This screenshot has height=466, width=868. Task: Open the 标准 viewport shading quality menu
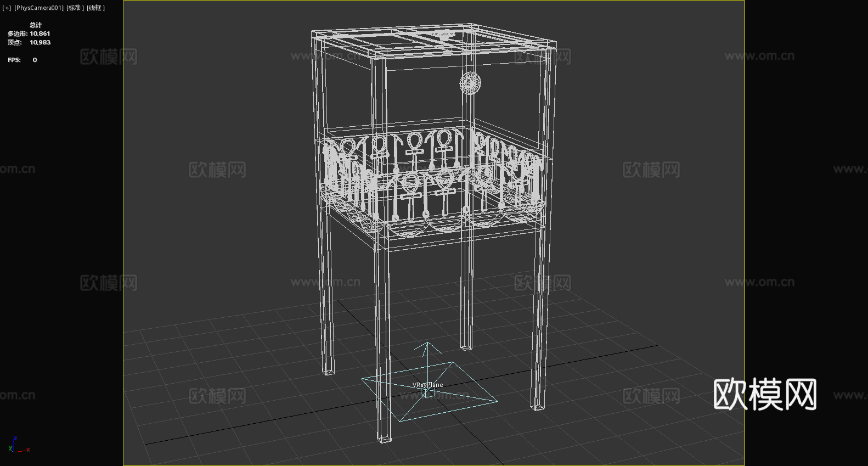pos(75,8)
